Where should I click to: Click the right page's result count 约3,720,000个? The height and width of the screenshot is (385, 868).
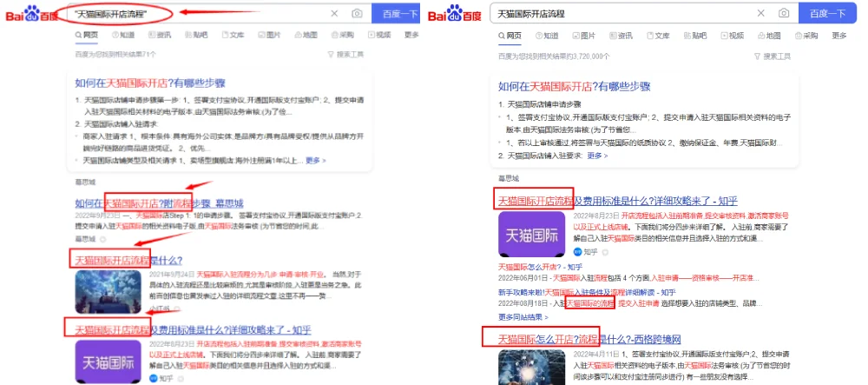(x=554, y=56)
